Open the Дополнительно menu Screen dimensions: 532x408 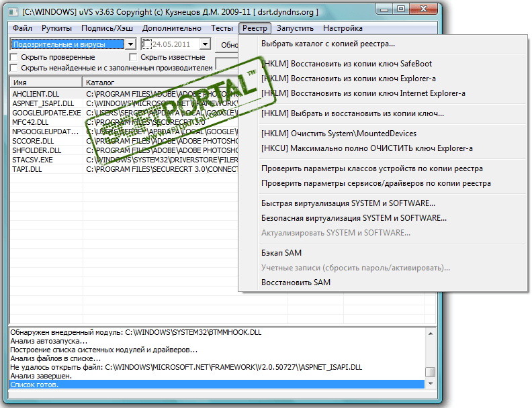(x=172, y=28)
